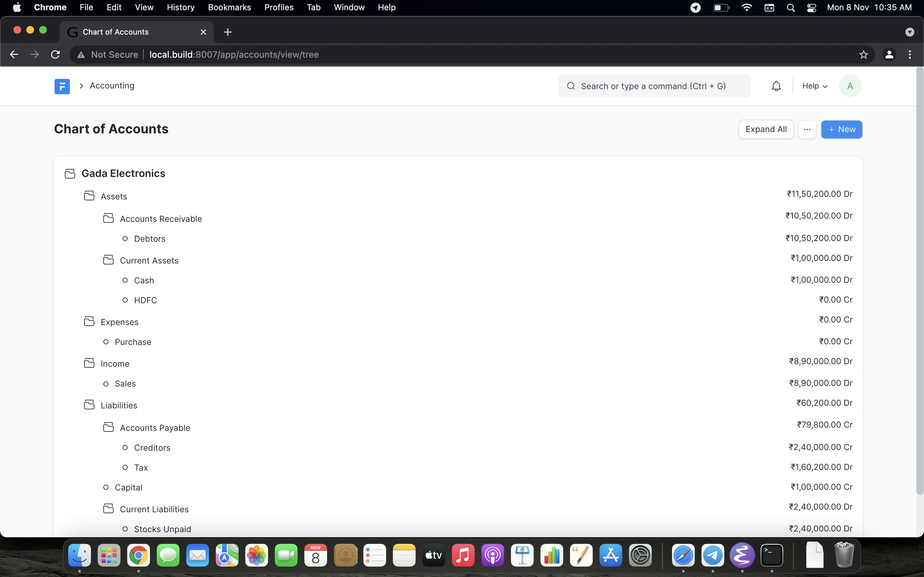Click the three-dot options menu icon
The width and height of the screenshot is (924, 577).
tap(807, 130)
